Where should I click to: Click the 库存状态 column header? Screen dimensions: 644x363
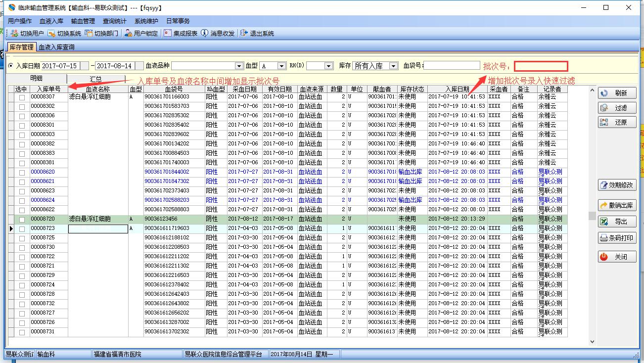pos(412,89)
